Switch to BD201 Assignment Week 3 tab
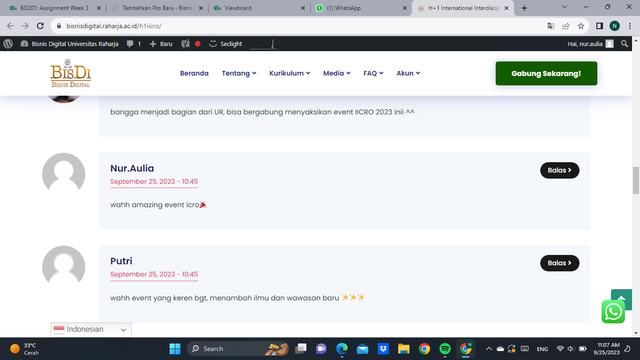Screen dimensions: 640x360 click(x=54, y=8)
